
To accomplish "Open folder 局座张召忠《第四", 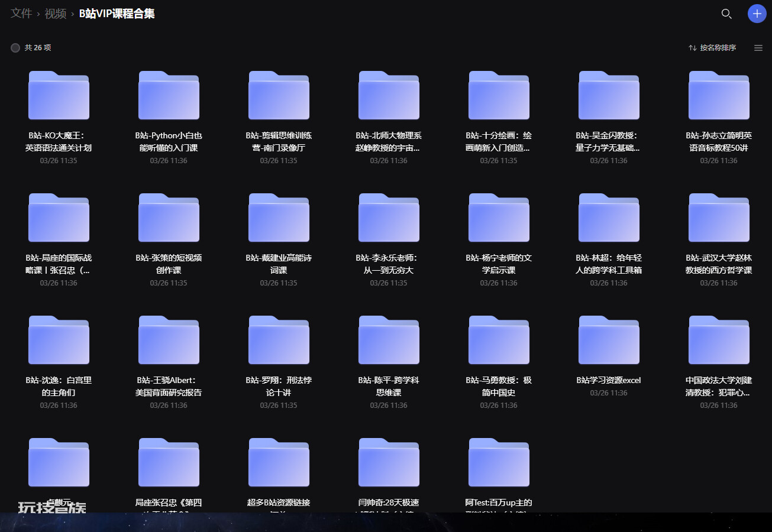I will 169,462.
